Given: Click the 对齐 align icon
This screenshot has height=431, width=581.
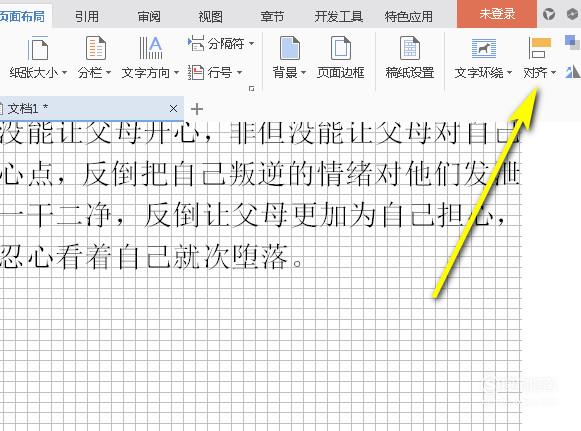Looking at the screenshot, I should 540,48.
